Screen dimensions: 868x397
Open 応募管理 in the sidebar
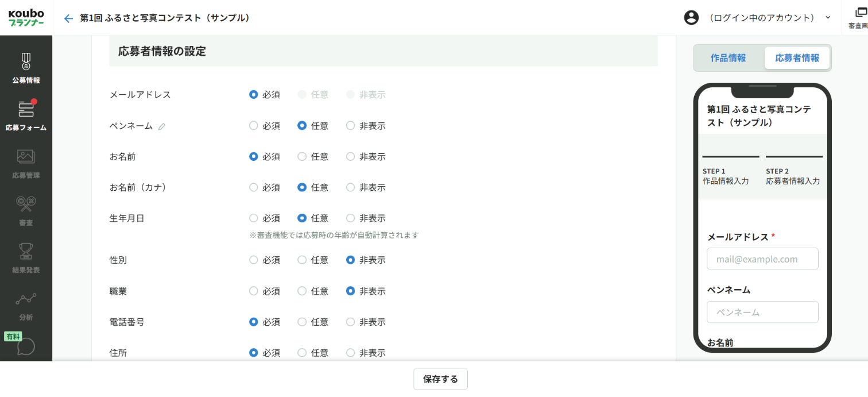coord(26,164)
